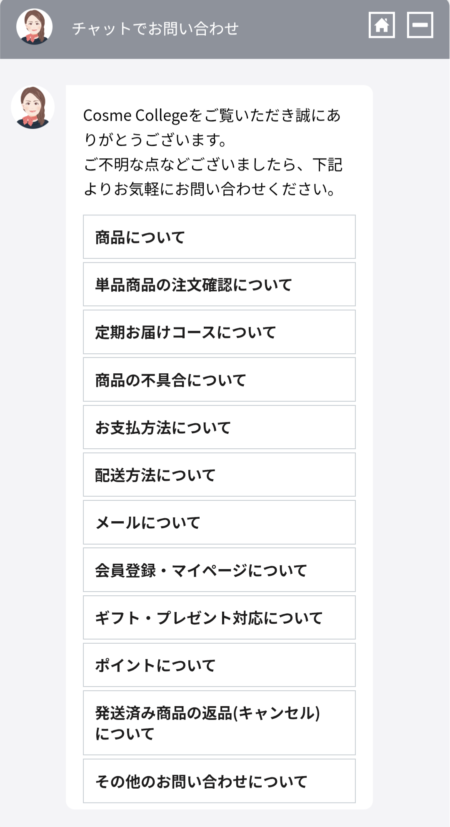Open ギフト・プレゼント対応について
This screenshot has width=450, height=827.
pyautogui.click(x=219, y=618)
